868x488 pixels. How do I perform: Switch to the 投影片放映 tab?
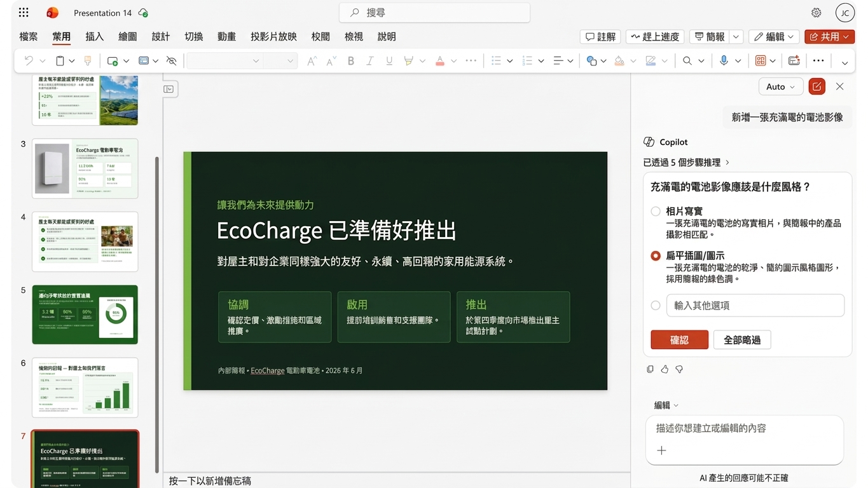[273, 37]
